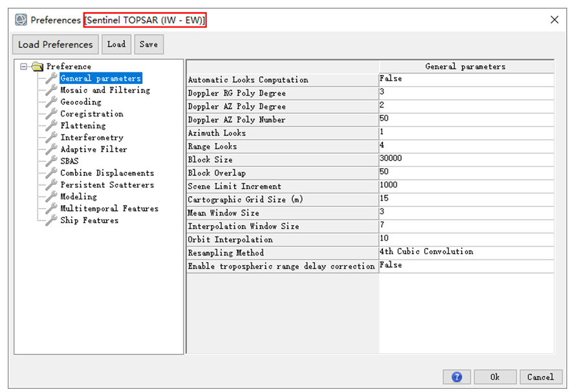Click the Load button
This screenshot has width=573, height=392.
tap(116, 44)
